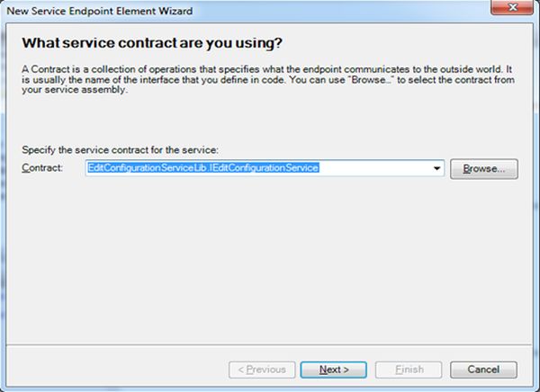Open the Contract dropdown arrow
Viewport: 540px width, 392px height.
436,168
